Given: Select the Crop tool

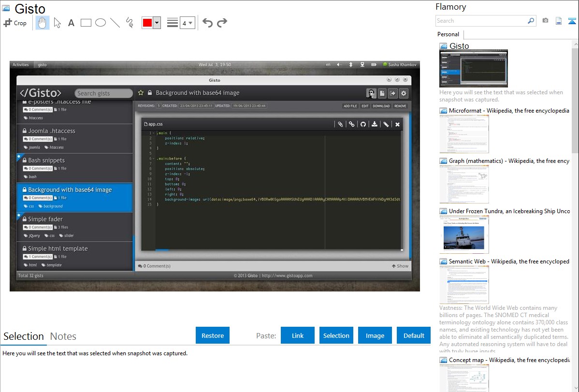Looking at the screenshot, I should [15, 23].
